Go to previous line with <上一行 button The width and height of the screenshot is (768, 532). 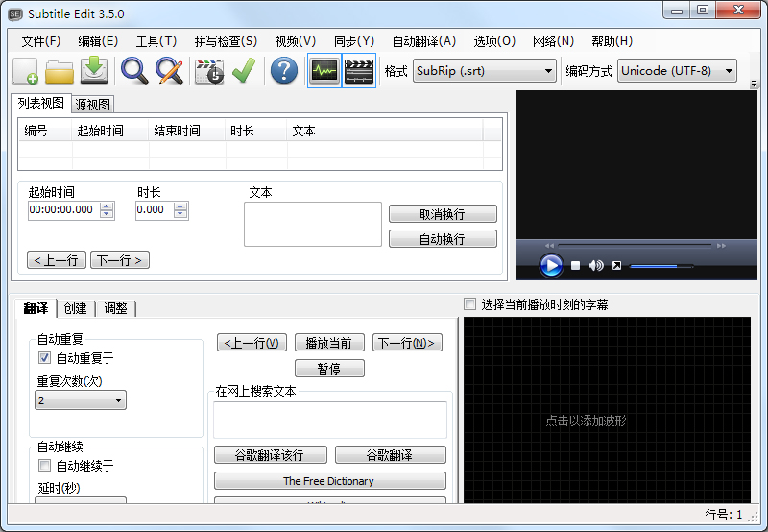[x=57, y=260]
